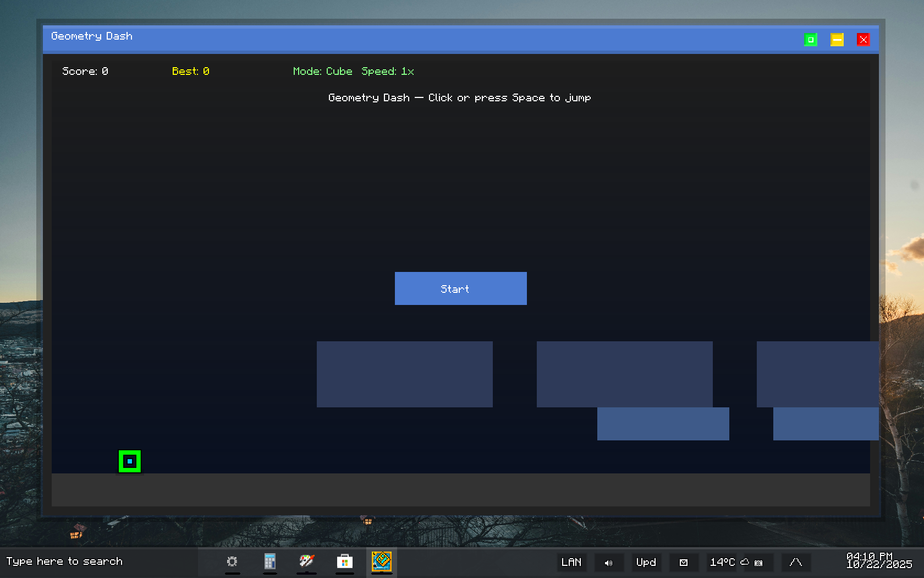Click the yellow Best: 0 label
The image size is (924, 578).
click(191, 71)
